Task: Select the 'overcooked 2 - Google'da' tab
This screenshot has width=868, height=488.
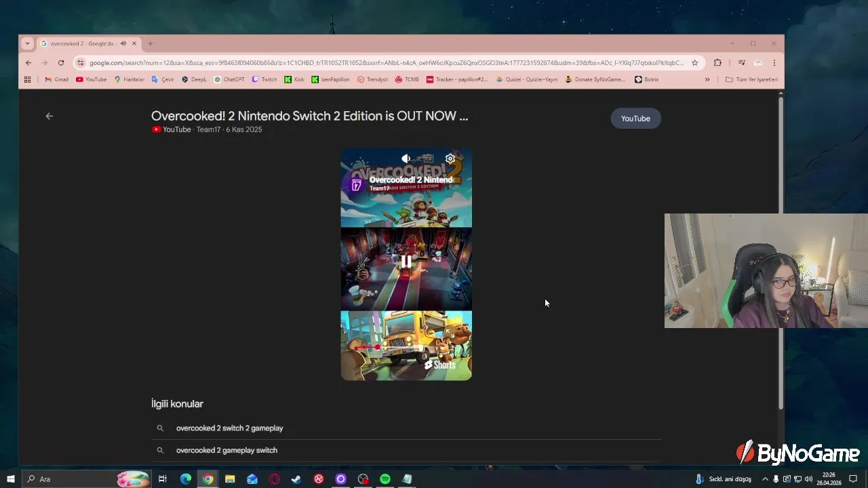Action: click(81, 43)
